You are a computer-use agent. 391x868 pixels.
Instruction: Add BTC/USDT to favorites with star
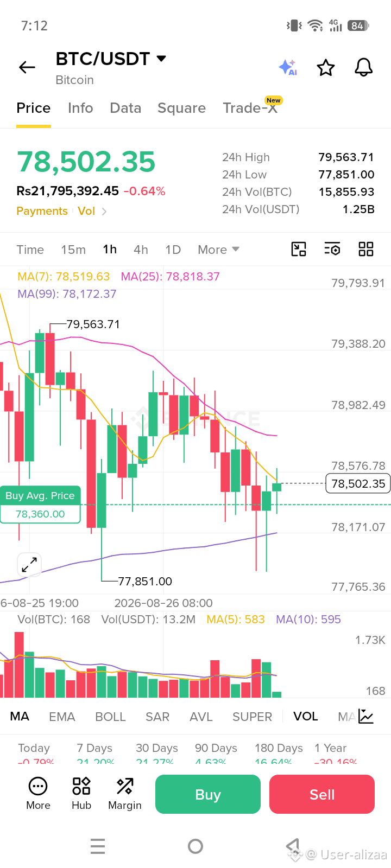[326, 68]
